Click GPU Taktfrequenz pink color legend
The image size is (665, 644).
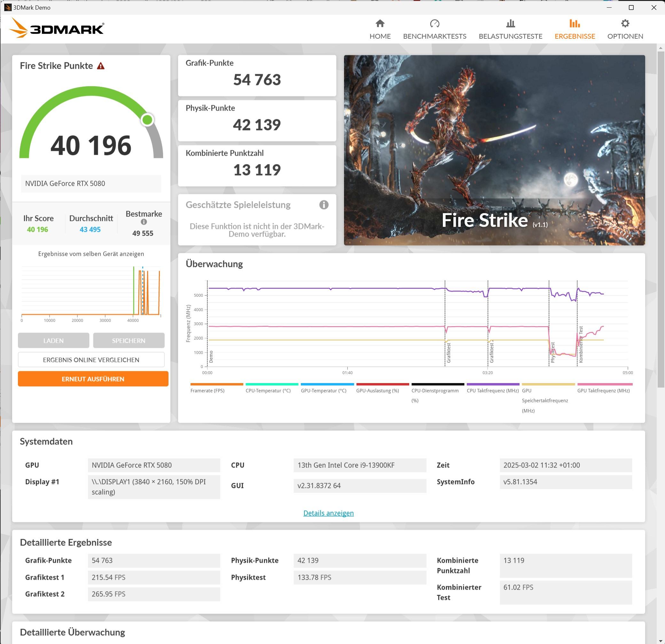click(x=605, y=384)
